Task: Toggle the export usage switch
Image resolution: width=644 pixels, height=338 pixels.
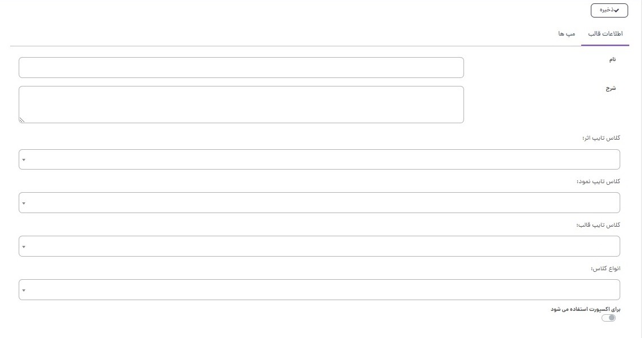Action: click(608, 318)
